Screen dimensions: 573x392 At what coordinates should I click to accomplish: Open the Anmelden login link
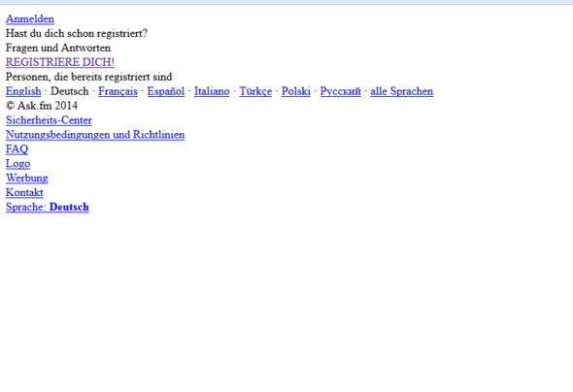[x=30, y=19]
